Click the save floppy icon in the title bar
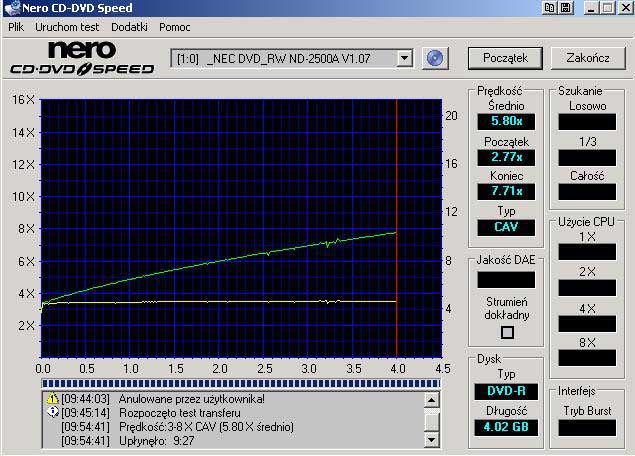Screen dimensions: 635x456 coord(566,8)
